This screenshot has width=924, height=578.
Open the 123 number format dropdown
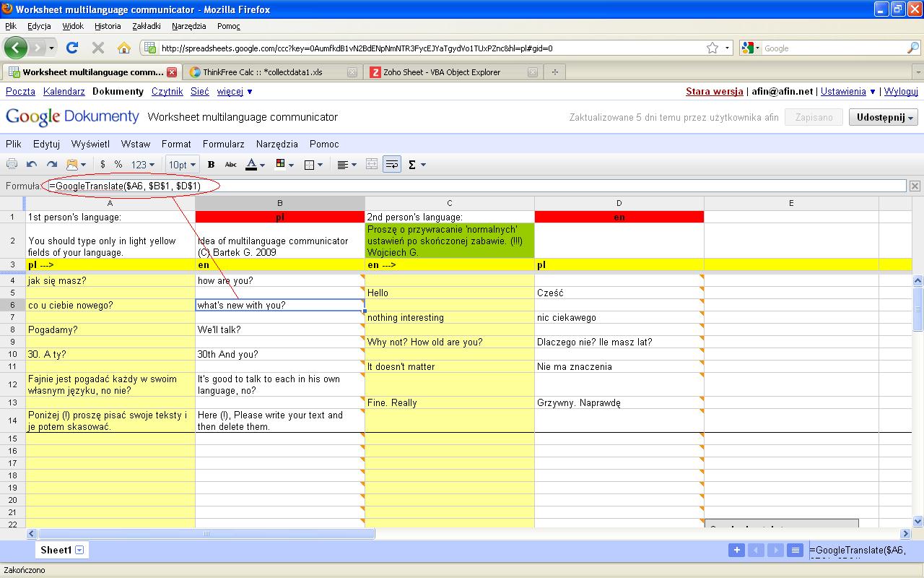[x=142, y=165]
